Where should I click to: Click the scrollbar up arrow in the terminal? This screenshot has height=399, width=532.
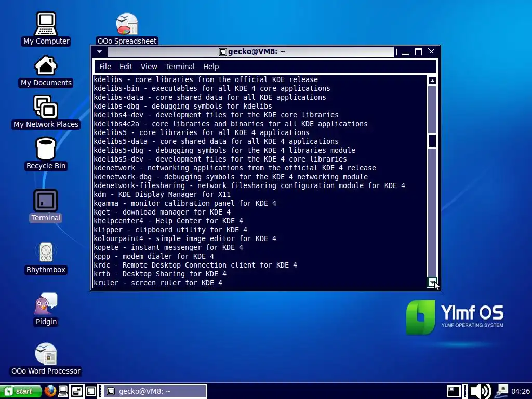(432, 81)
